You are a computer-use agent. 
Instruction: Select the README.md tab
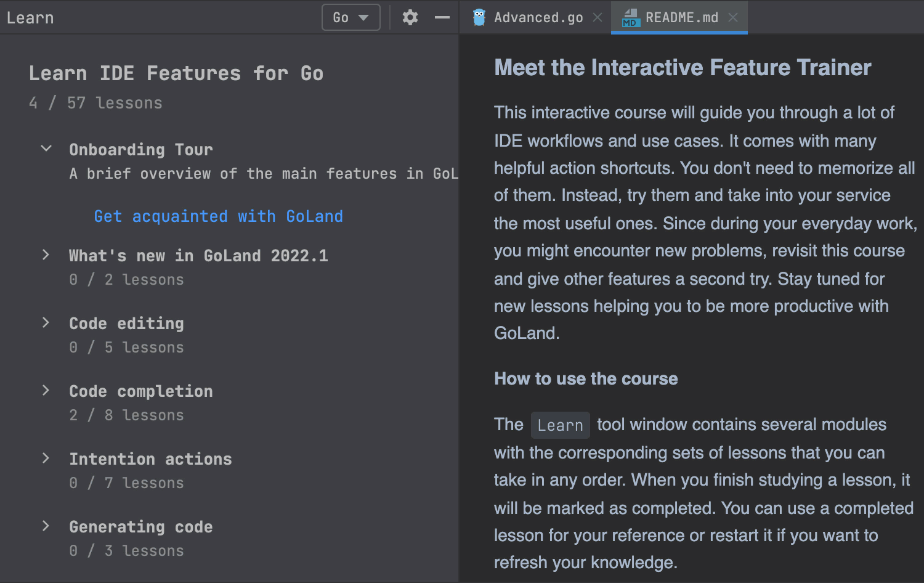tap(681, 17)
